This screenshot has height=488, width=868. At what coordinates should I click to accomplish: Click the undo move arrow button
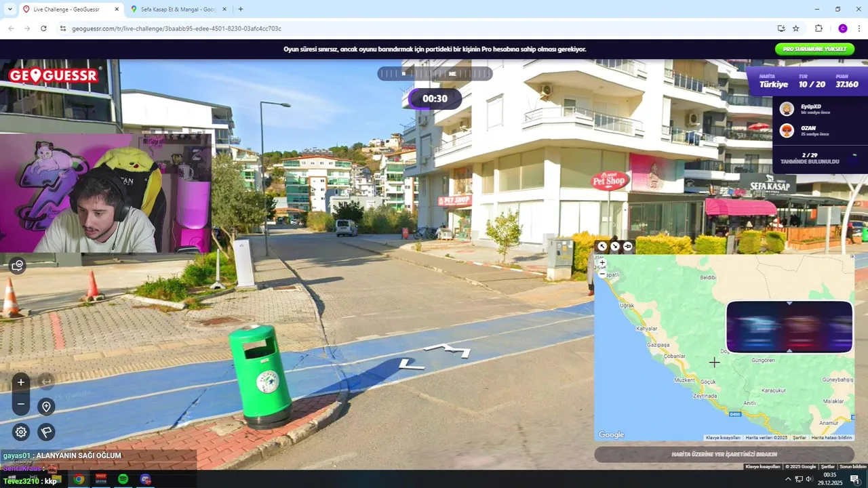tap(46, 382)
